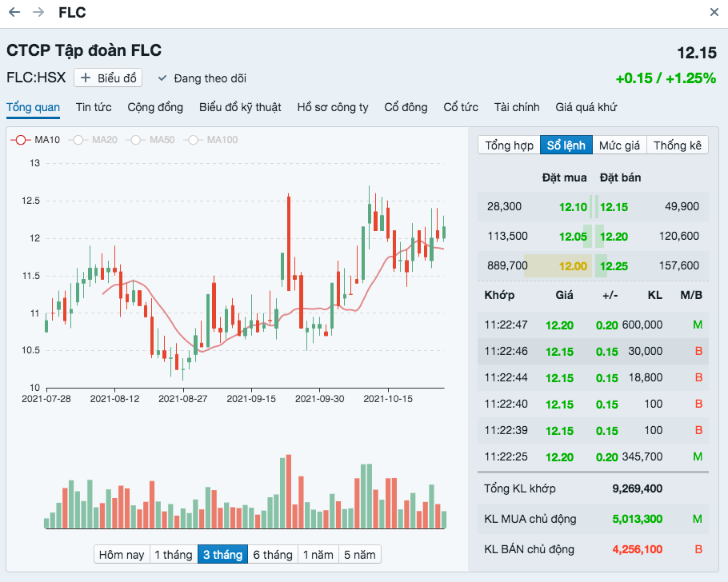728x582 pixels.
Task: Select the Tổng hợp view button
Action: coord(509,145)
